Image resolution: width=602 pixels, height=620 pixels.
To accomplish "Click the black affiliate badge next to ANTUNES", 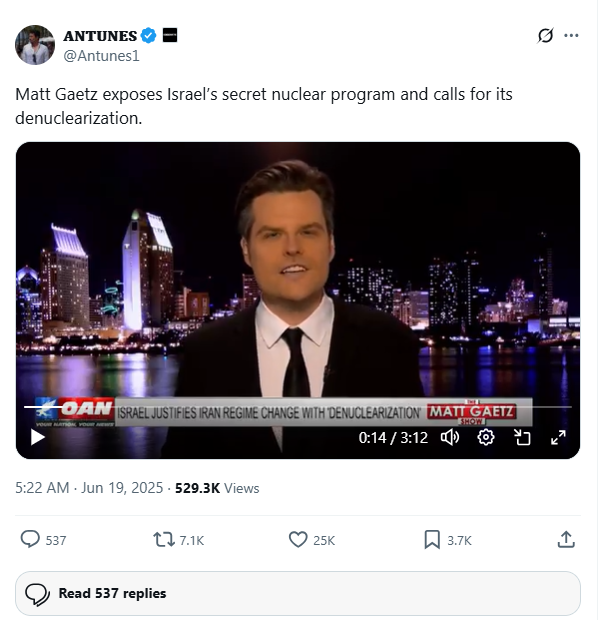I will (170, 35).
